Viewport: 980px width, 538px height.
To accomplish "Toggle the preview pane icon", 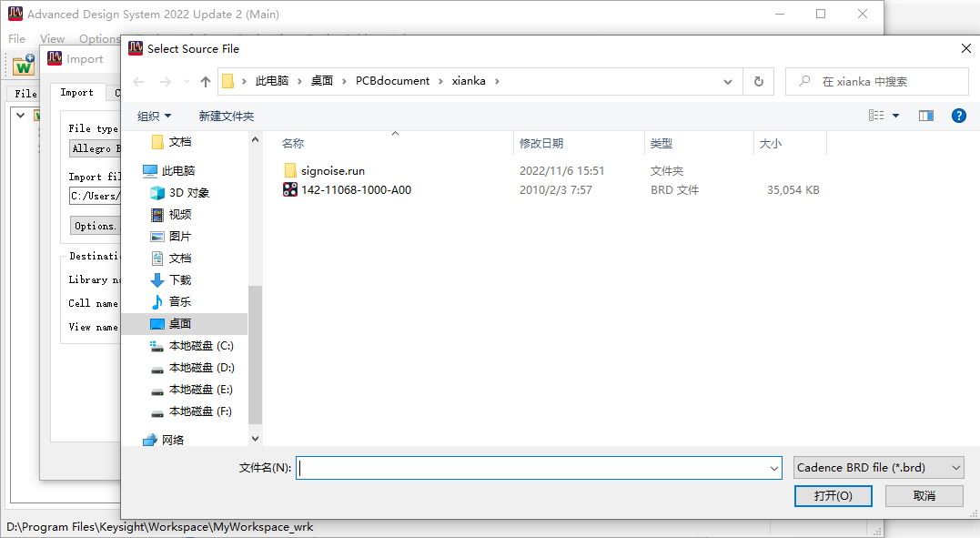I will (926, 116).
